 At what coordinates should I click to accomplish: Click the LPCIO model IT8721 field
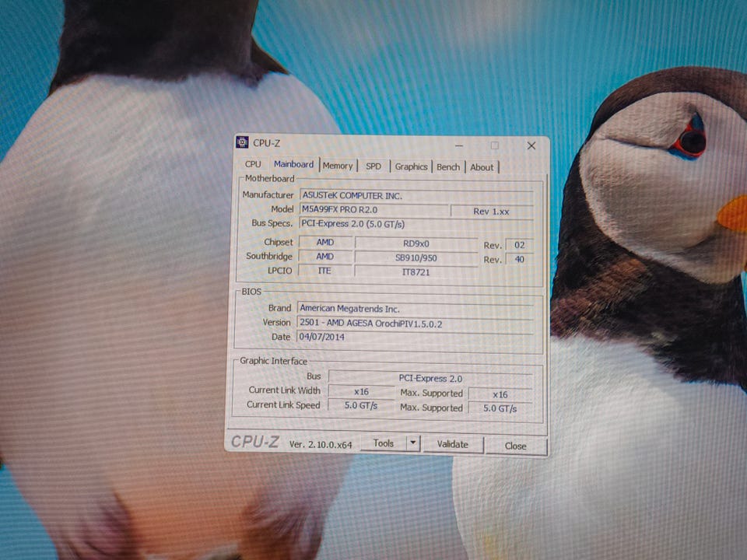pos(416,272)
